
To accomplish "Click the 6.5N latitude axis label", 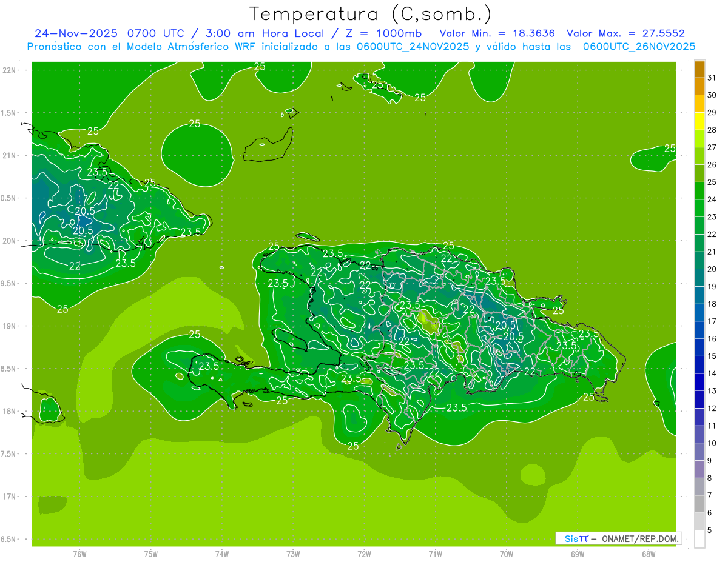I will coord(9,539).
